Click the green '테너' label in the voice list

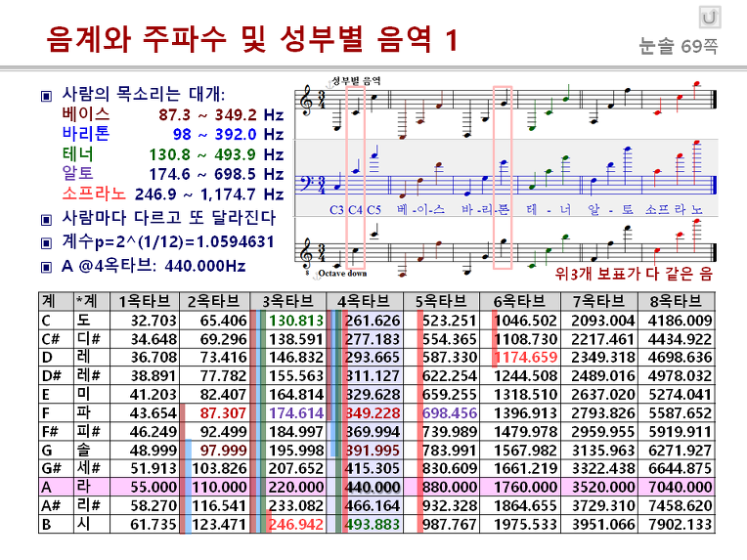point(77,153)
